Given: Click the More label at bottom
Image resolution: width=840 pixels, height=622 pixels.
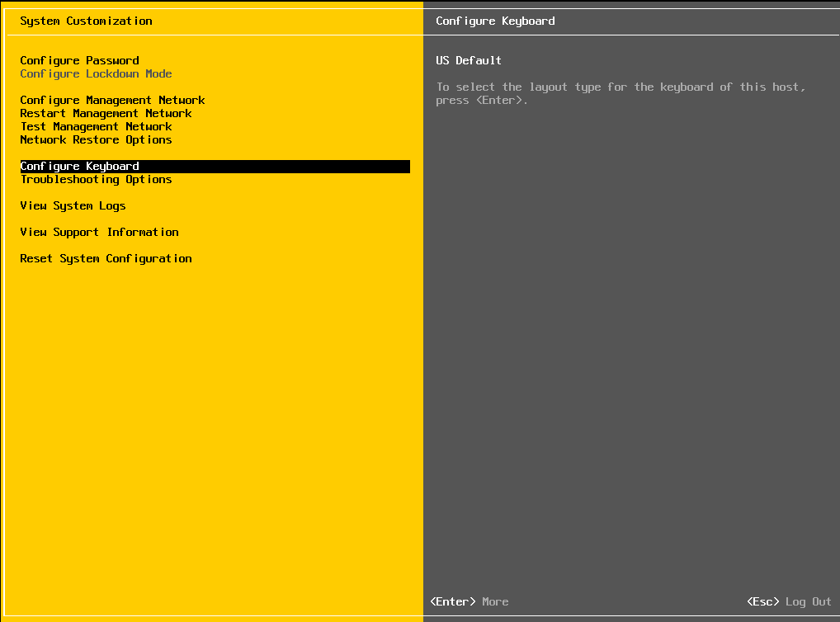Looking at the screenshot, I should [496, 601].
